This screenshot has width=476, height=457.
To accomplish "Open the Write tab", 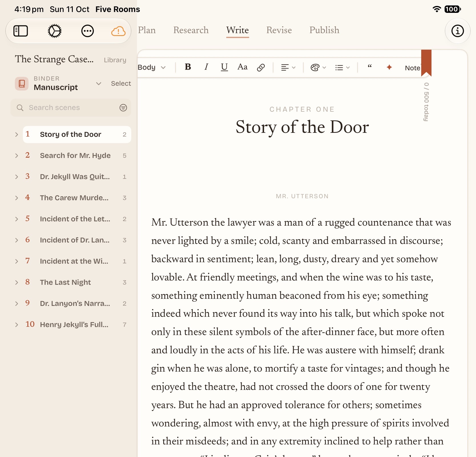I will coord(237,30).
